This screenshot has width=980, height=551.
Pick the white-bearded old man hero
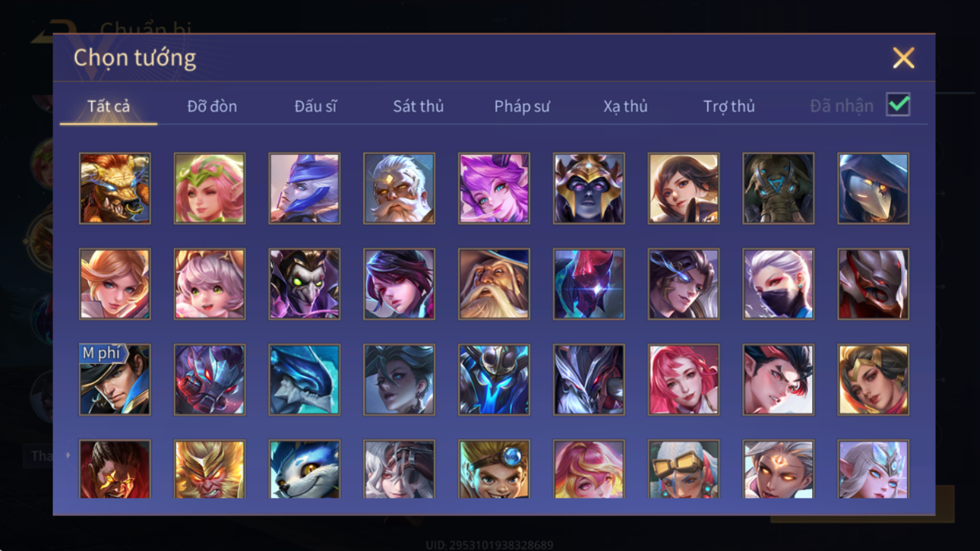tap(399, 188)
